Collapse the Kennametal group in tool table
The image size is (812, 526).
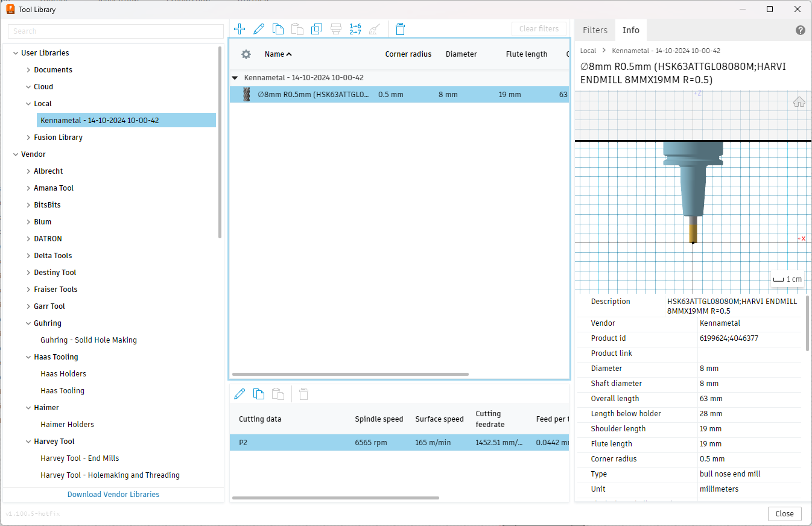point(235,78)
